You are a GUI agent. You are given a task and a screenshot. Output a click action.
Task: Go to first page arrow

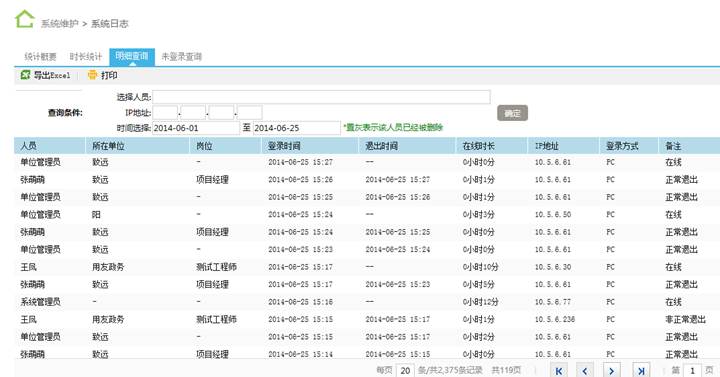(558, 371)
